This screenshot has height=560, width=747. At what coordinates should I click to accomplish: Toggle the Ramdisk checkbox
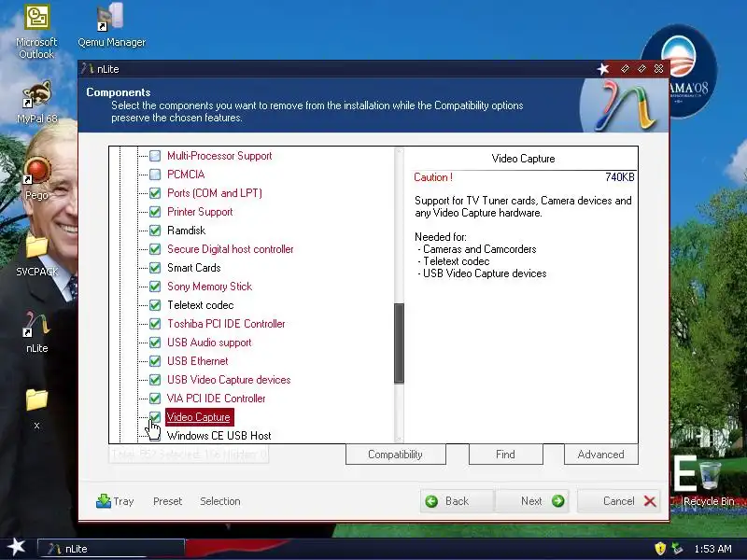155,231
